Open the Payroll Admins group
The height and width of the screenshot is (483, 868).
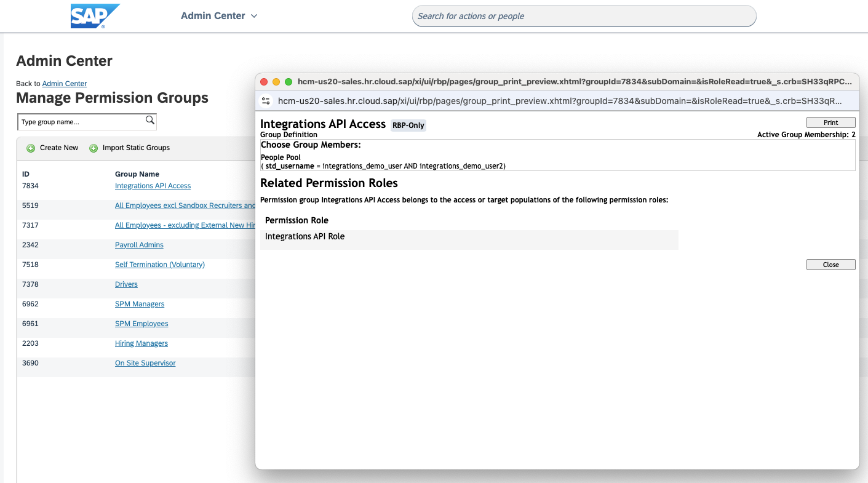click(x=139, y=245)
